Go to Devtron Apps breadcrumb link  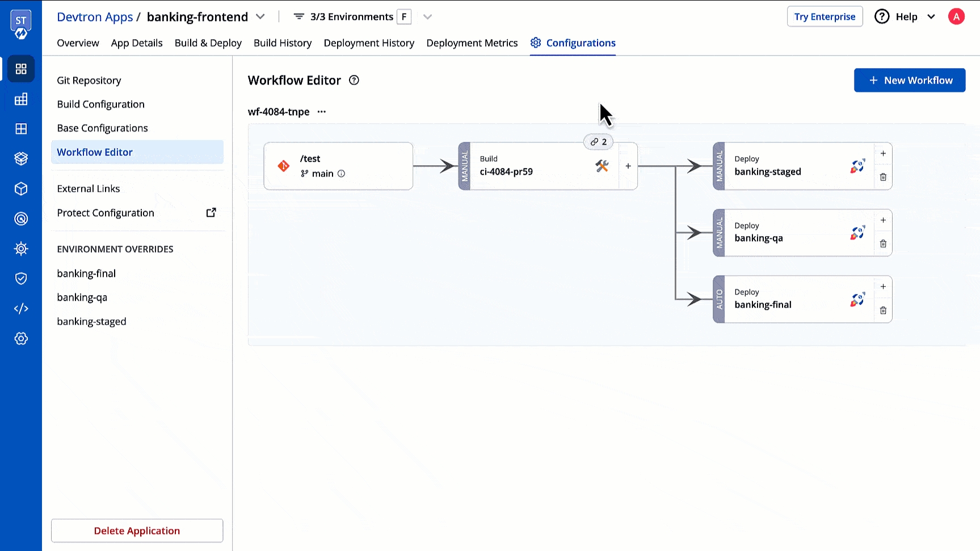pyautogui.click(x=95, y=17)
